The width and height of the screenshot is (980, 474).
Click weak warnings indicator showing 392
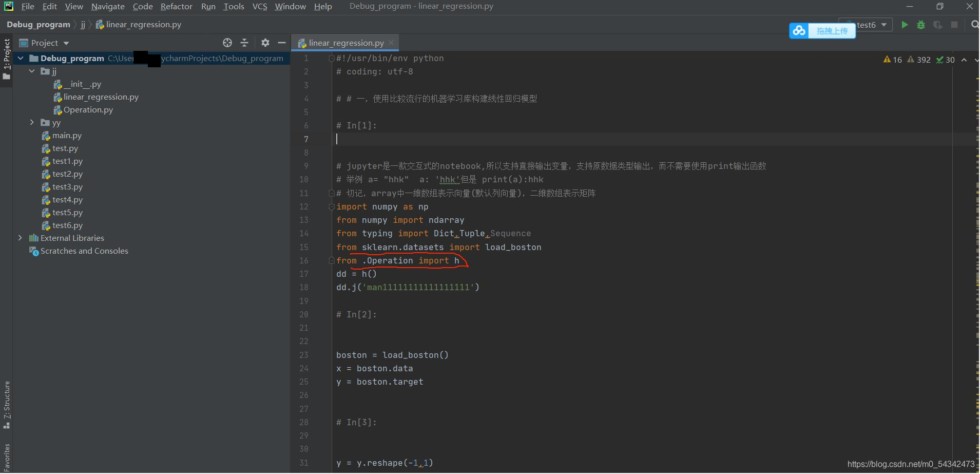click(919, 60)
